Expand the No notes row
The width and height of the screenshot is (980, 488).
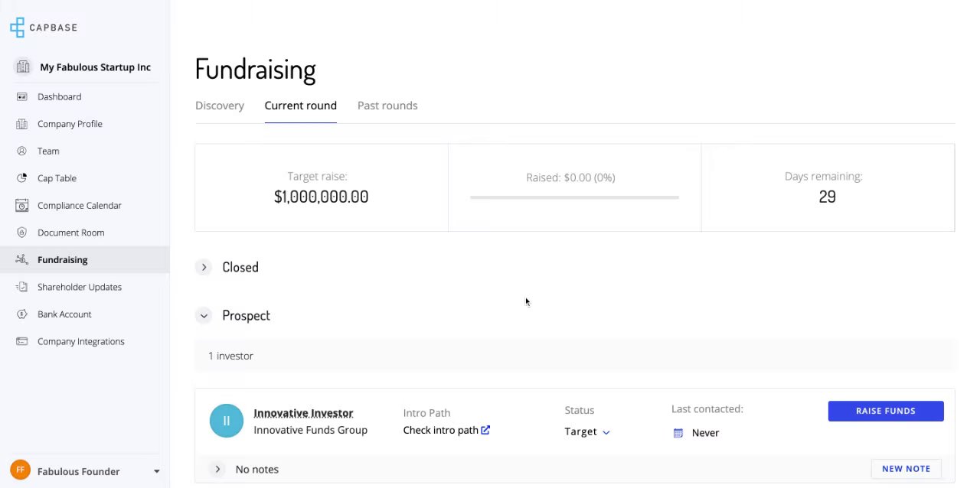pyautogui.click(x=217, y=469)
